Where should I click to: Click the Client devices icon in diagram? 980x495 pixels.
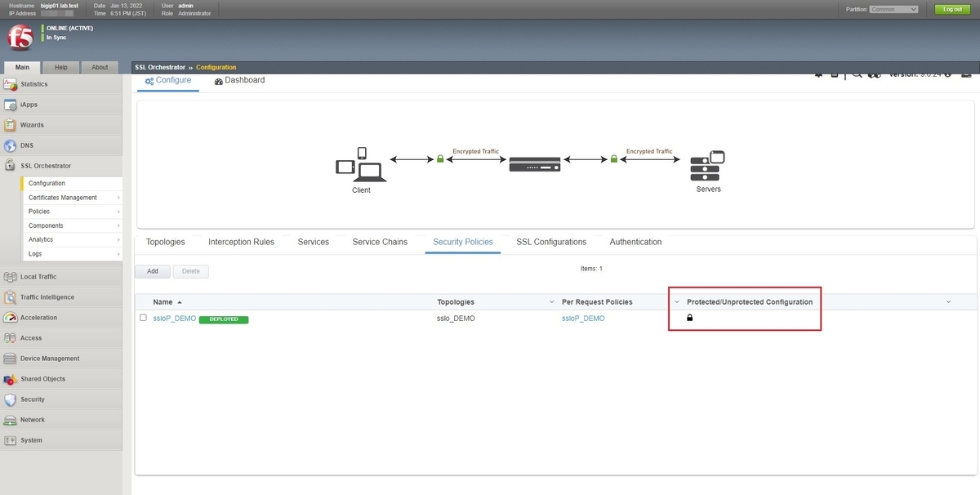click(x=361, y=165)
